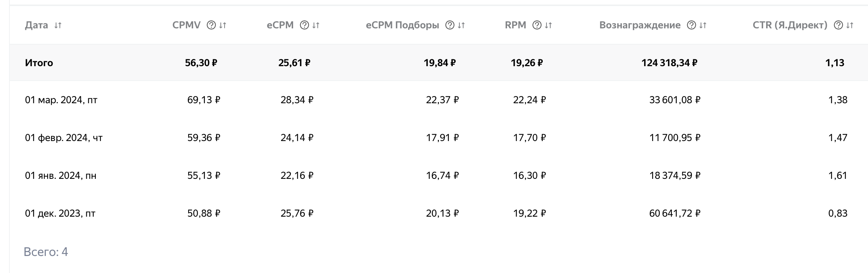The width and height of the screenshot is (868, 273).
Task: Select the 01 мар. 2024 row
Action: [x=439, y=100]
